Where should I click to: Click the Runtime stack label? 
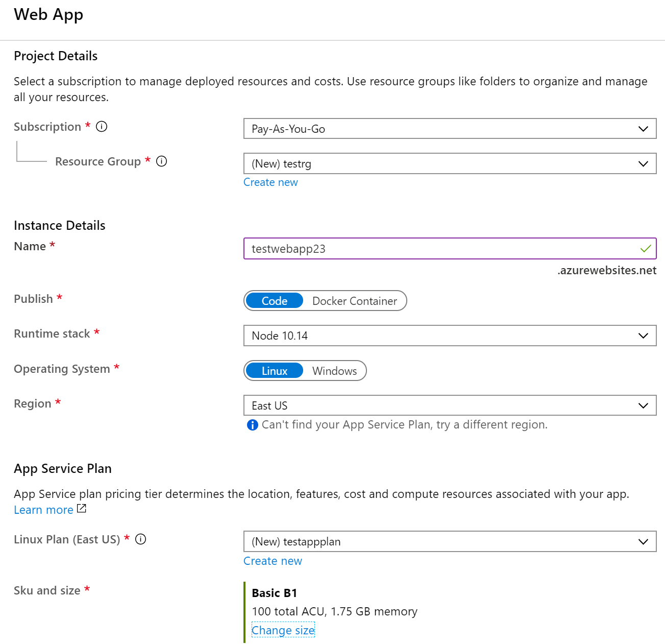tap(52, 333)
